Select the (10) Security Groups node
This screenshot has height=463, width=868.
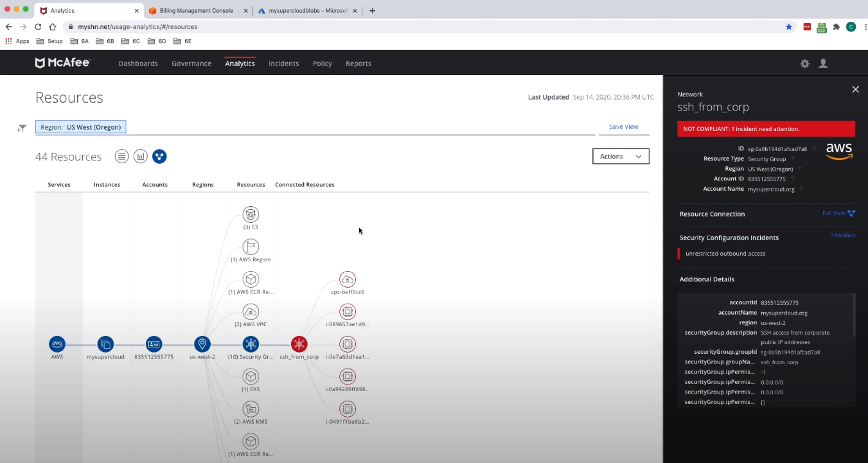point(251,344)
